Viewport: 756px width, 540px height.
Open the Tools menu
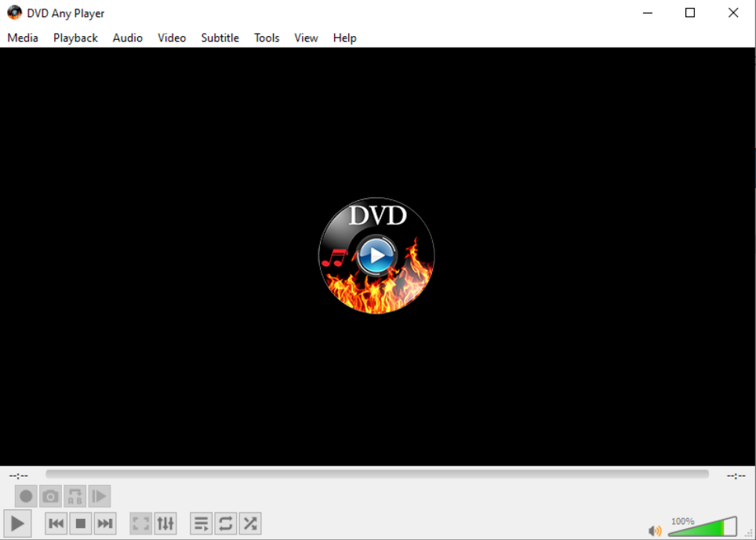click(x=267, y=38)
